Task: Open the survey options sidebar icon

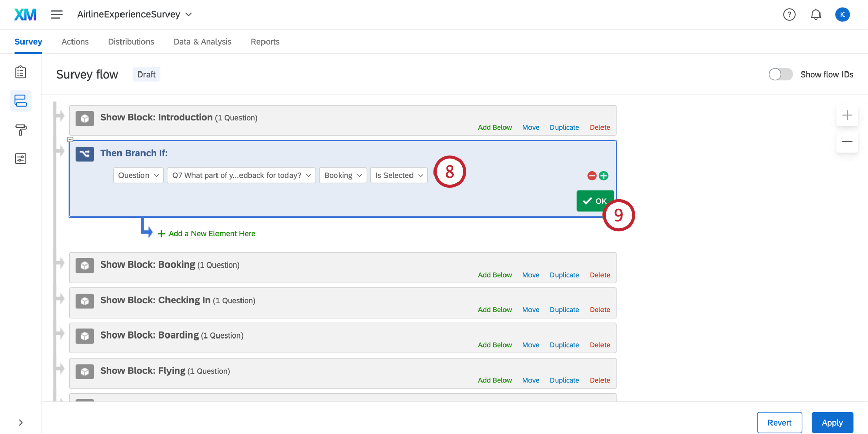Action: coord(20,159)
